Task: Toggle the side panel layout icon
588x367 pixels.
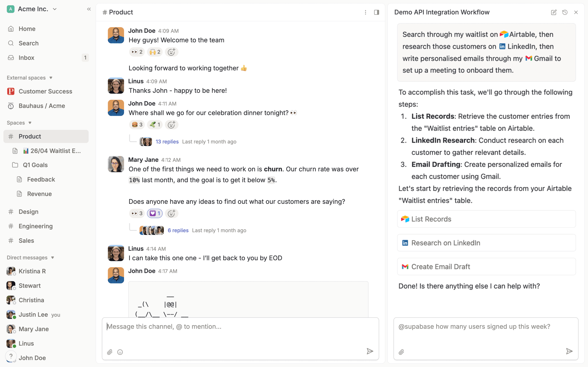Action: click(376, 12)
